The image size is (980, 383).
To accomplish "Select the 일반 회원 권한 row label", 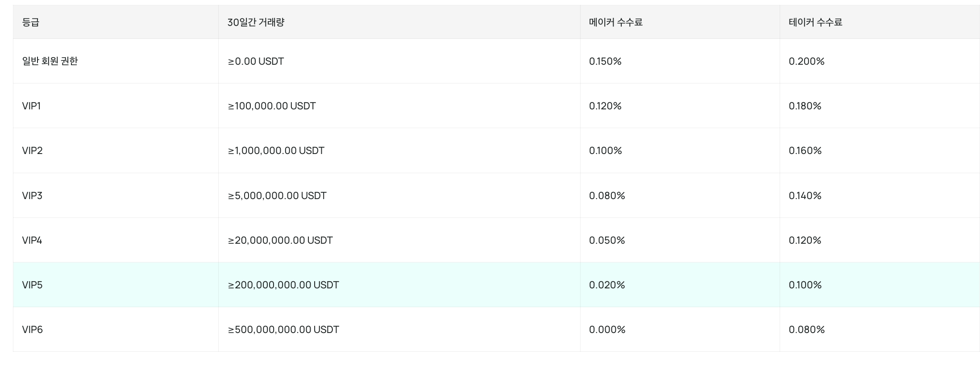I will coord(50,61).
